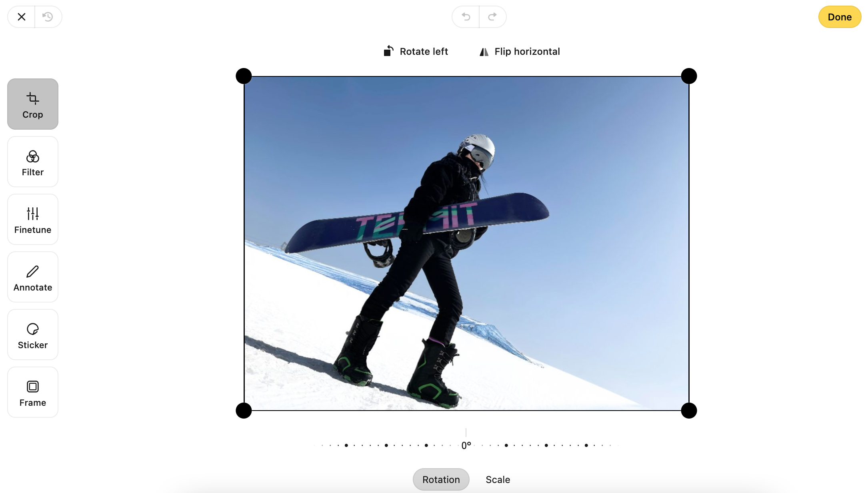Select the Scale tab label

pyautogui.click(x=498, y=479)
